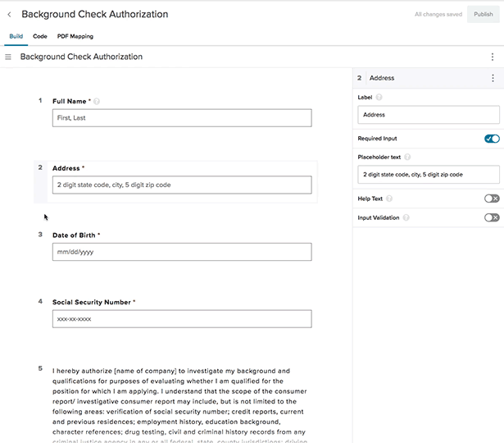Click the Input Validation info icon
504x443 pixels.
coord(406,217)
